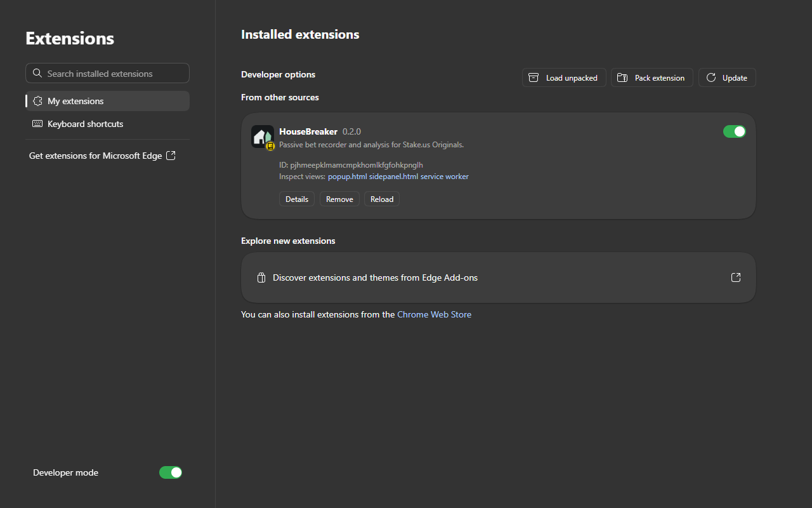This screenshot has width=812, height=508.
Task: Click the HouseBreaker extension ID text
Action: [x=351, y=165]
